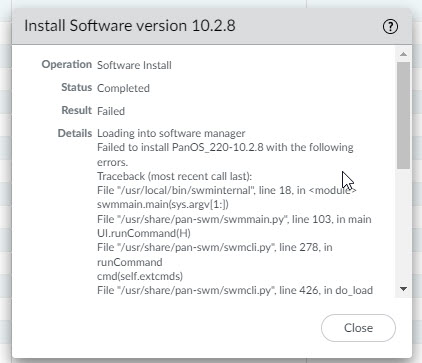
Task: Click the swmmain.main(sys.argv[1:]) line
Action: (x=163, y=204)
